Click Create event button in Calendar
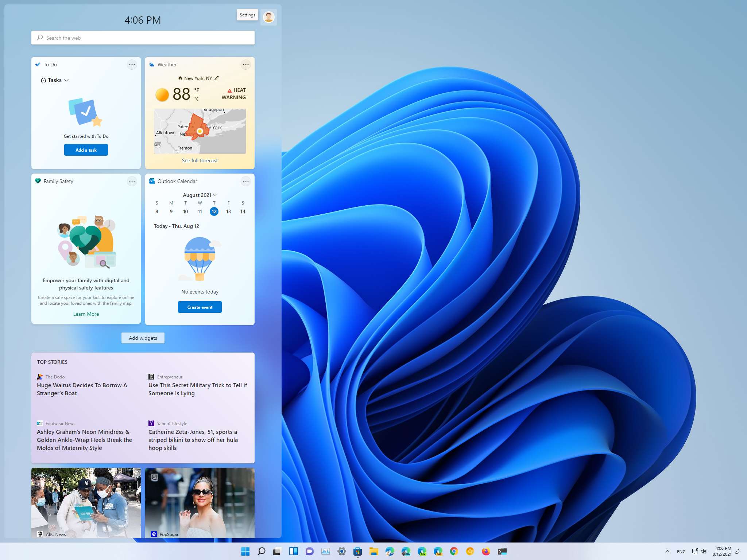The image size is (747, 560). coord(200,306)
